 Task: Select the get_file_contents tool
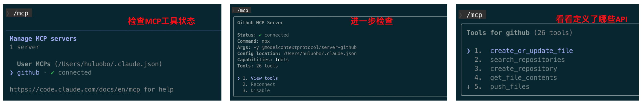(x=523, y=78)
